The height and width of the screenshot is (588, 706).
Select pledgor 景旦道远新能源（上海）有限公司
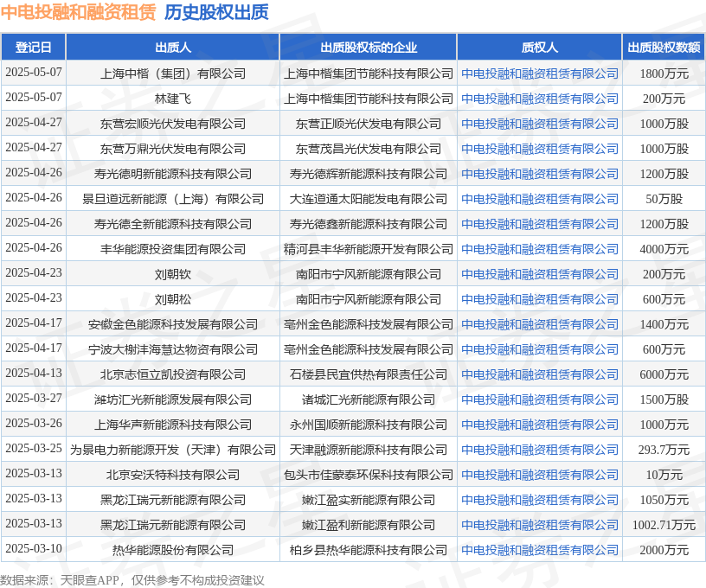pos(173,199)
